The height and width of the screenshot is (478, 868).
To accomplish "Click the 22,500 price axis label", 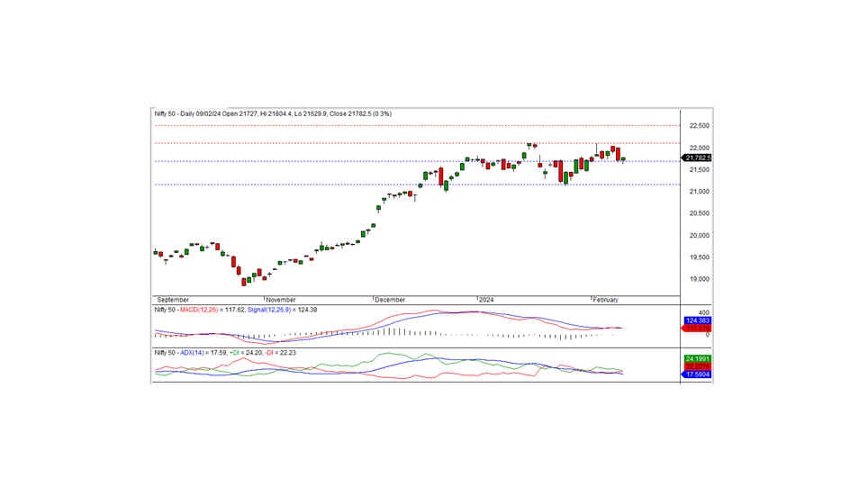I will click(698, 126).
